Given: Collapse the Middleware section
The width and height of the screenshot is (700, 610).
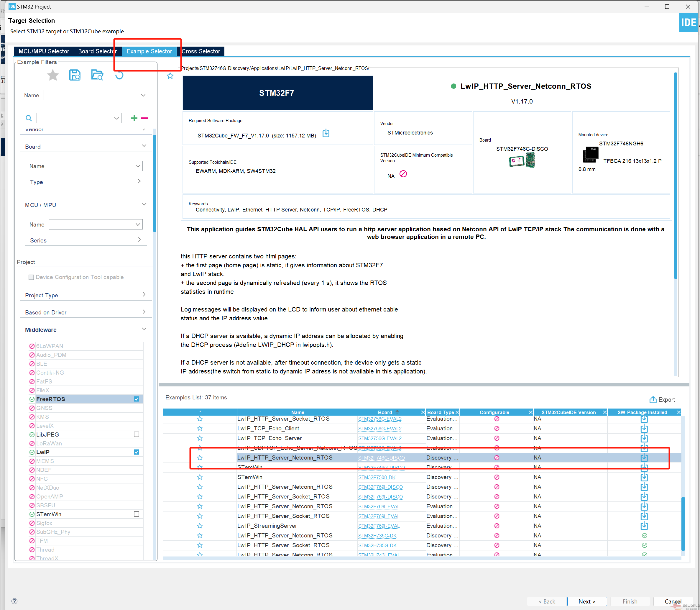Looking at the screenshot, I should [x=144, y=329].
